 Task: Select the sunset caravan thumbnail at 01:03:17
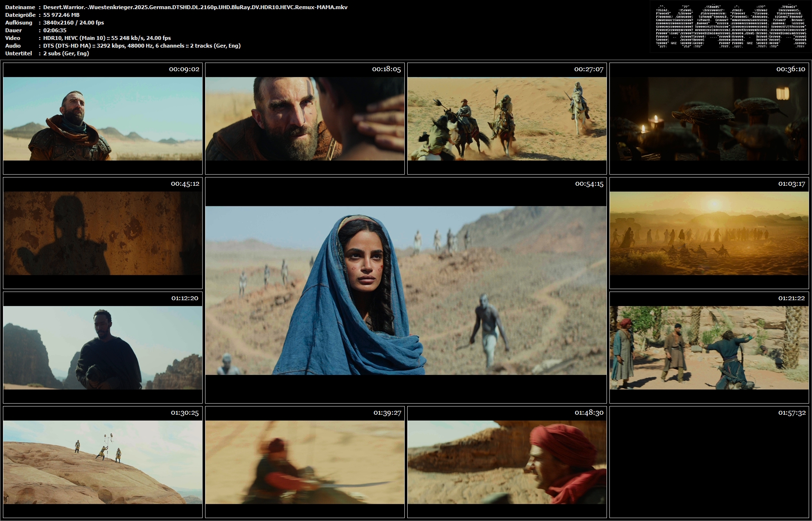709,233
